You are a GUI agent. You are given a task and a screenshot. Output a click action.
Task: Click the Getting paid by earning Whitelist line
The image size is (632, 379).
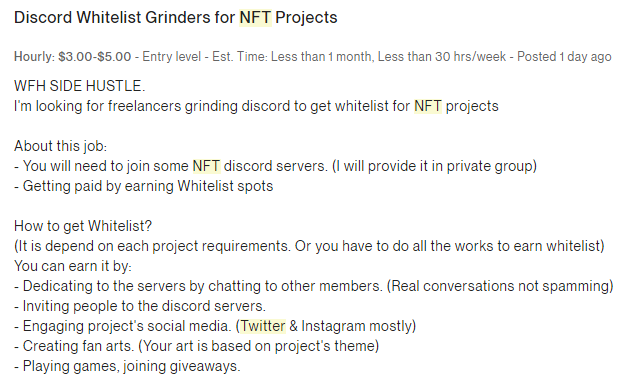143,186
